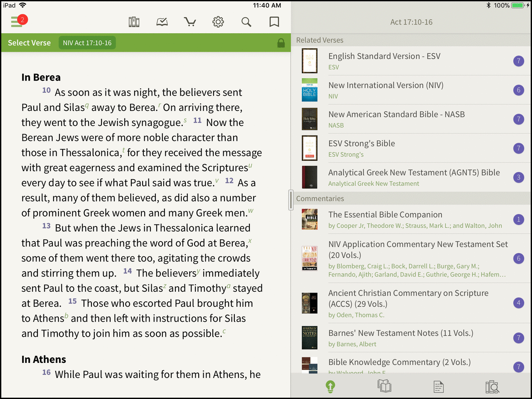The height and width of the screenshot is (399, 532).
Task: Tap verse number 15
Action: [72, 301]
